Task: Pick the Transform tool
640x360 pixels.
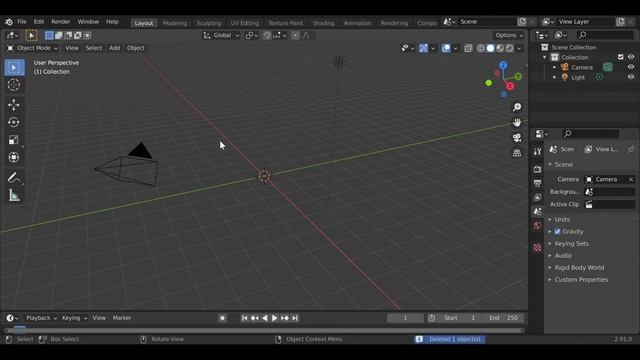Action: tap(14, 158)
